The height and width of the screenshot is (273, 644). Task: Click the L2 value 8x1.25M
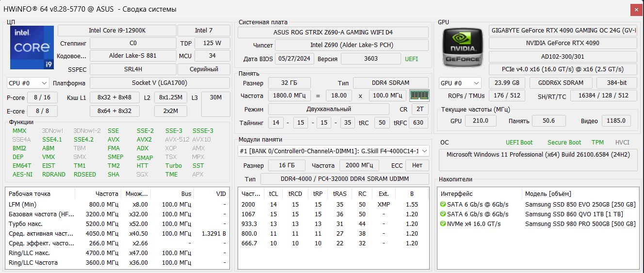click(171, 97)
